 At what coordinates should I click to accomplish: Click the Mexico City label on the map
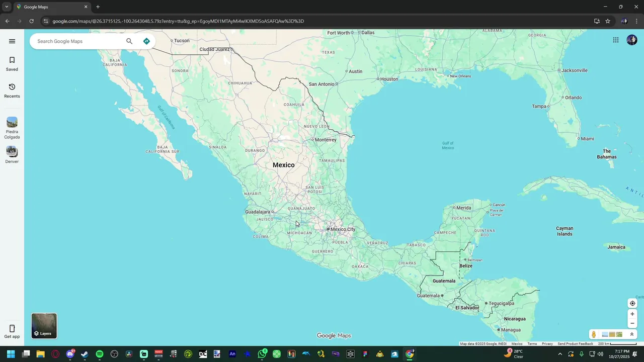coord(343,229)
